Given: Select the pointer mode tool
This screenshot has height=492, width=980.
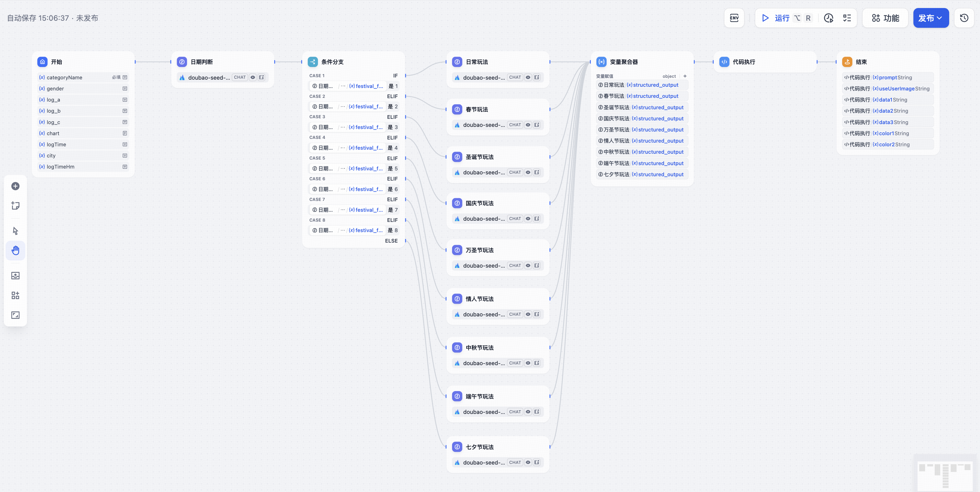Looking at the screenshot, I should (x=15, y=231).
